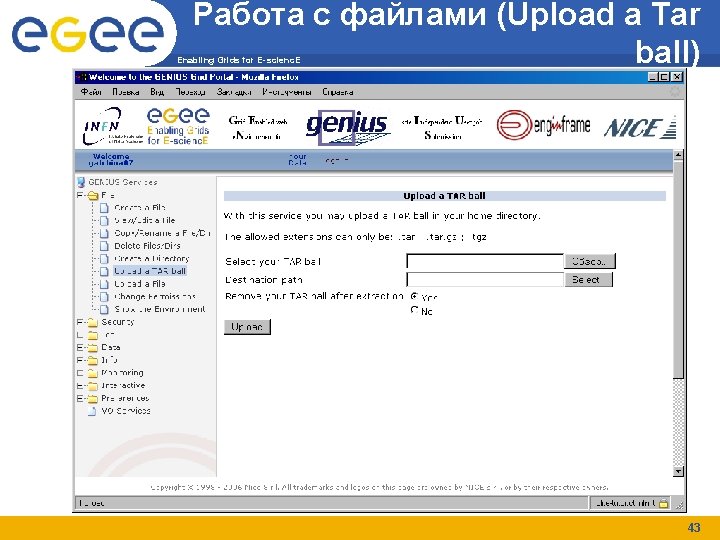The image size is (720, 540).
Task: Open the Переход menu
Action: point(191,92)
